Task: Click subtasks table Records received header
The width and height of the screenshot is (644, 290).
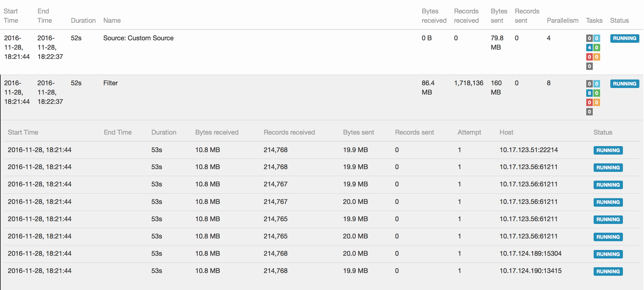Action: pyautogui.click(x=289, y=132)
